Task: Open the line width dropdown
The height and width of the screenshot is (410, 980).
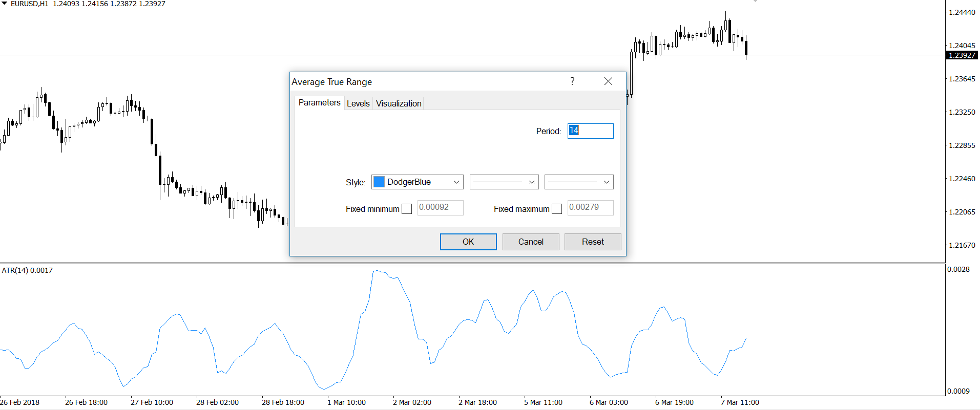Action: click(579, 182)
